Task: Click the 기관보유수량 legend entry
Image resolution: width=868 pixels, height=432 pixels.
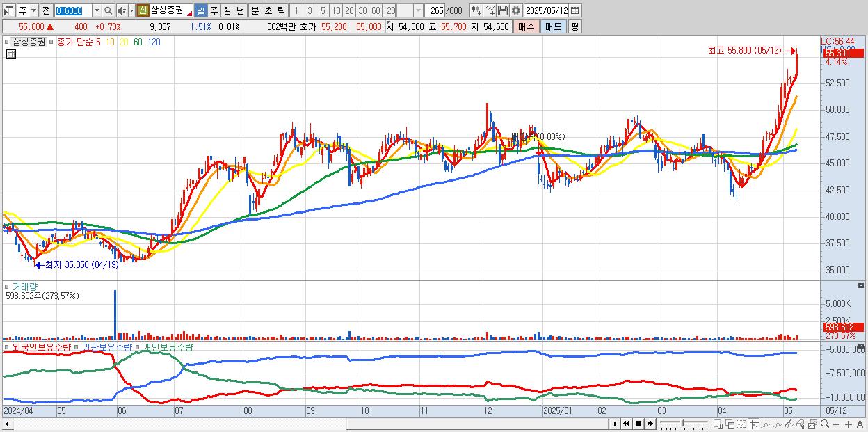Action: pyautogui.click(x=107, y=346)
